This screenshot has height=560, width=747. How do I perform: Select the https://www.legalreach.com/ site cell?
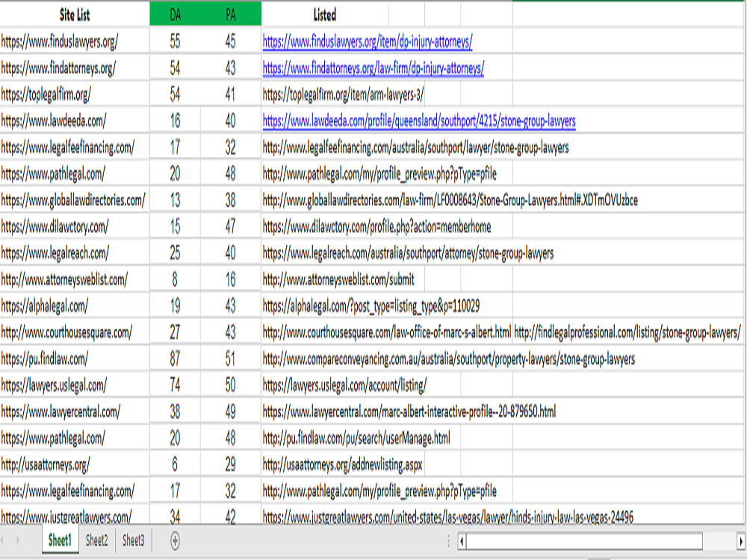[x=74, y=253]
